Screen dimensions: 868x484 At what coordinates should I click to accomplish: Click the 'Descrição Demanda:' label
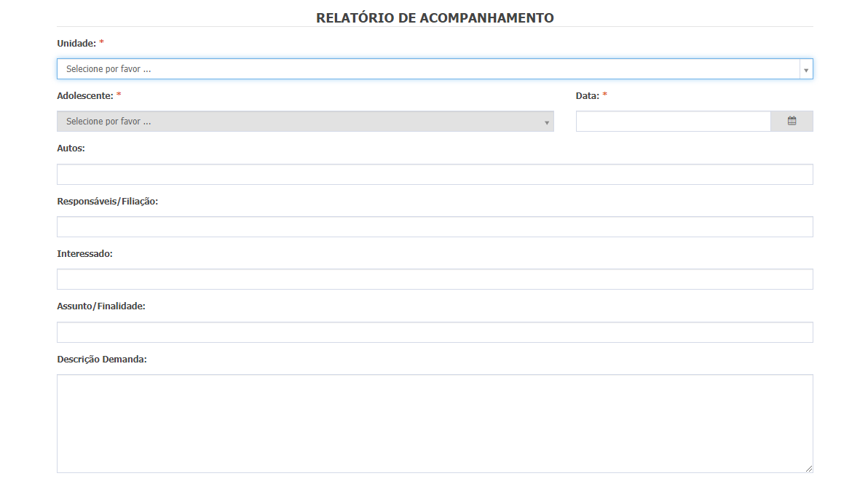pos(102,360)
